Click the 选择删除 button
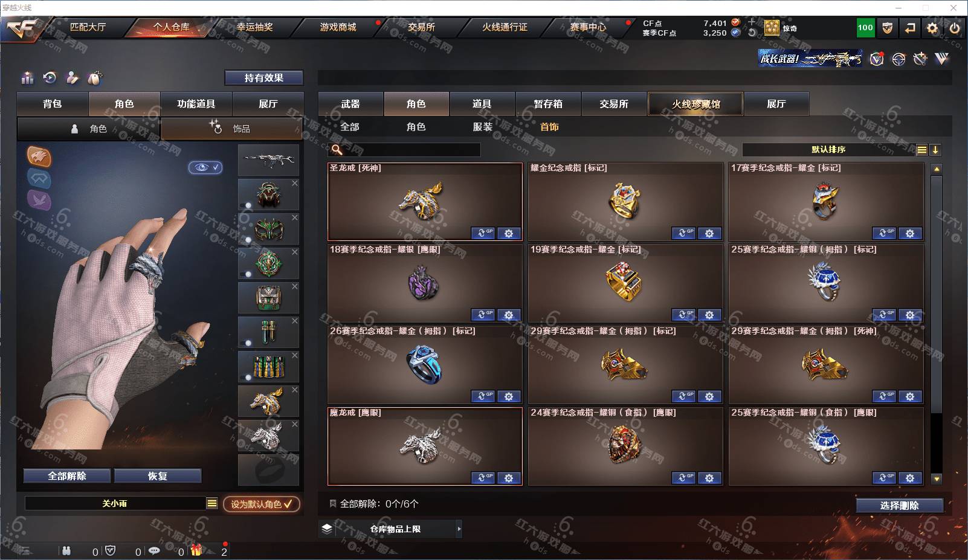The height and width of the screenshot is (560, 968). pos(899,506)
